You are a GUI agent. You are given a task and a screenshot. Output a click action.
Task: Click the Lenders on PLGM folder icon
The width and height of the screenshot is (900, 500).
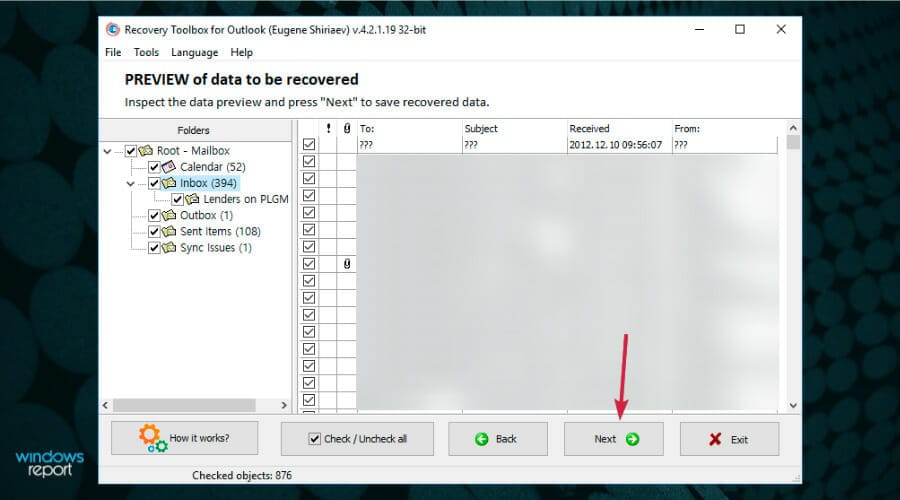pos(192,199)
